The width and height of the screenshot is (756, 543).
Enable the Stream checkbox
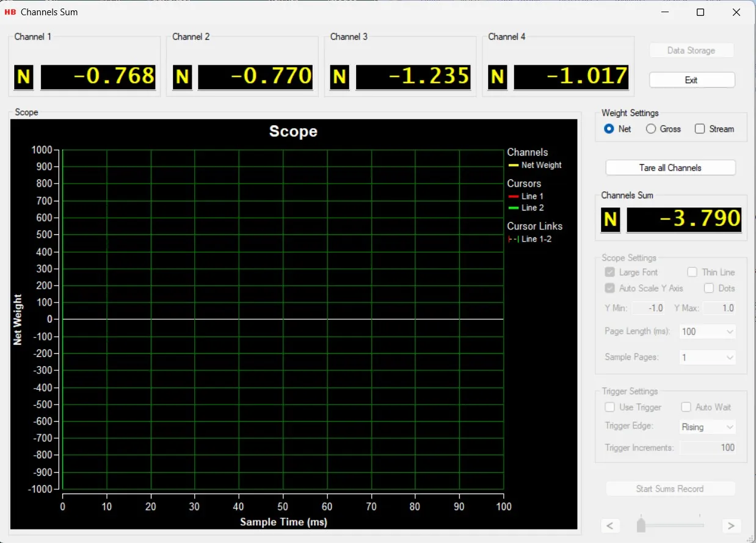point(700,129)
